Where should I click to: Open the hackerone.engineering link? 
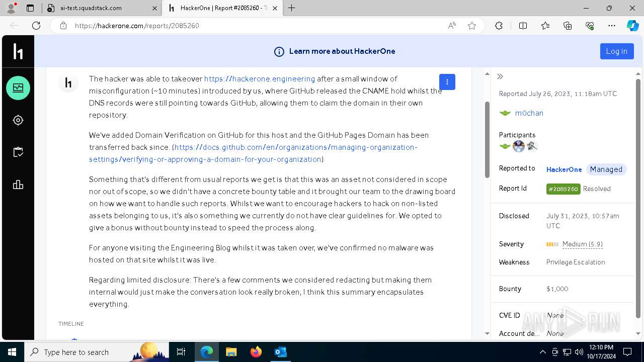click(x=260, y=79)
